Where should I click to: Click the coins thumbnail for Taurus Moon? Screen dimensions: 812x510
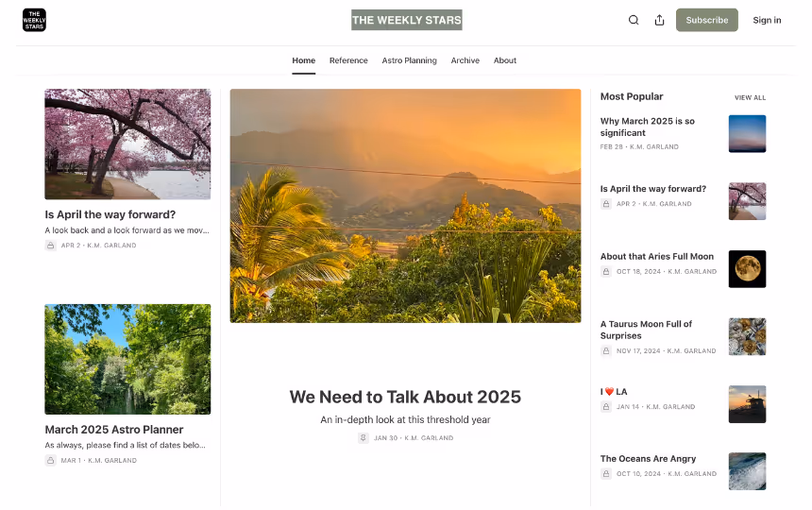(747, 336)
